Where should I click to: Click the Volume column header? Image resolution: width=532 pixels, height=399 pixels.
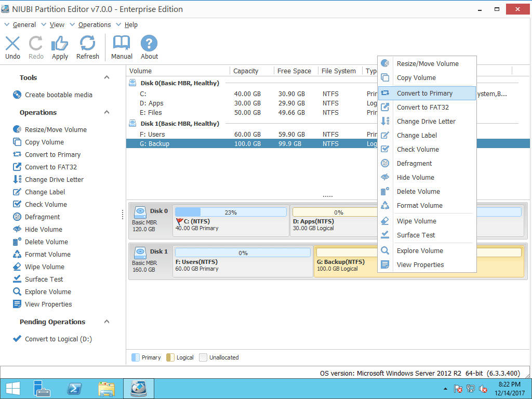(x=178, y=71)
